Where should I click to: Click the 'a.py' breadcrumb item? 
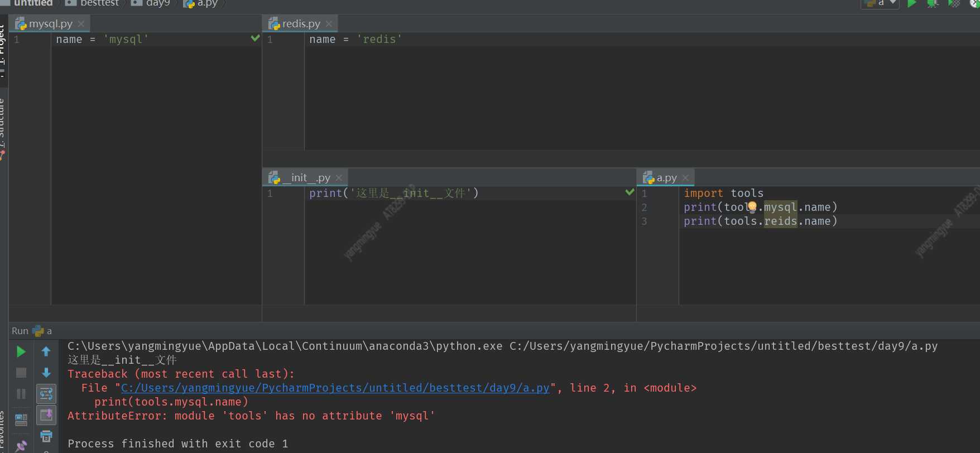[200, 3]
